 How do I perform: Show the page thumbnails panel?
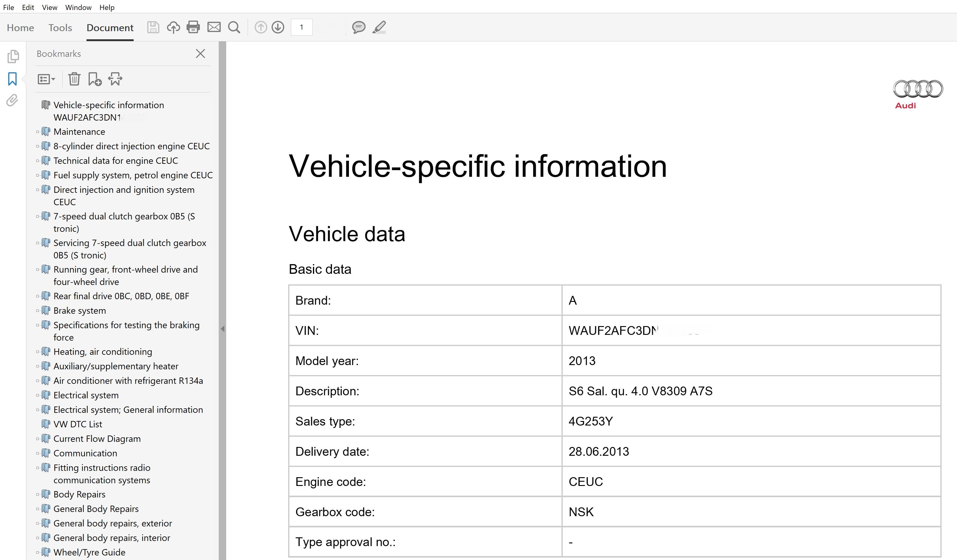pos(12,56)
